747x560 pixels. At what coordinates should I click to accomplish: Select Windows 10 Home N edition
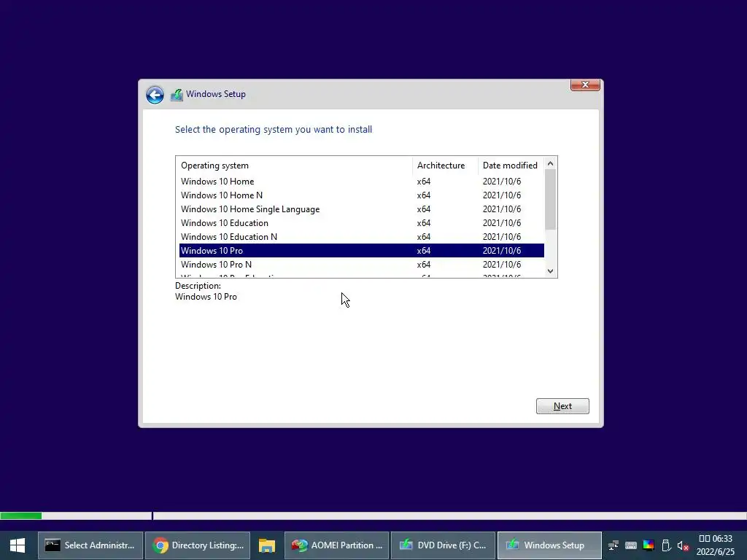pos(362,195)
